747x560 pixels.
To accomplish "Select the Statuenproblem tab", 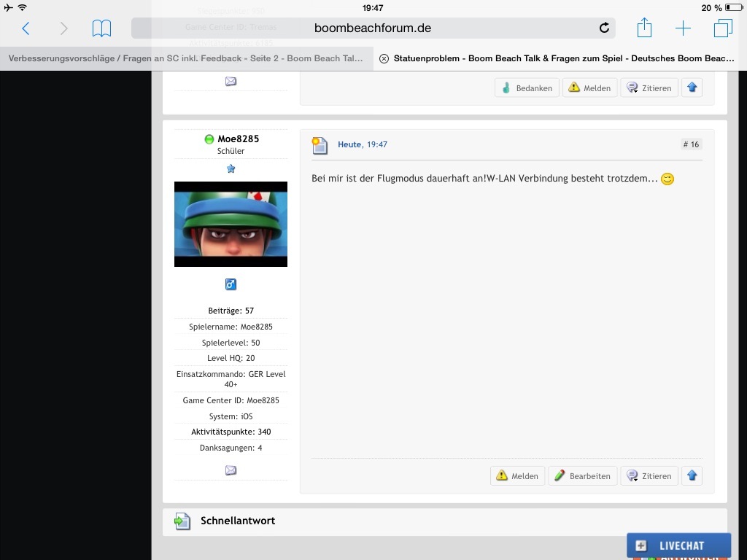I will (563, 58).
